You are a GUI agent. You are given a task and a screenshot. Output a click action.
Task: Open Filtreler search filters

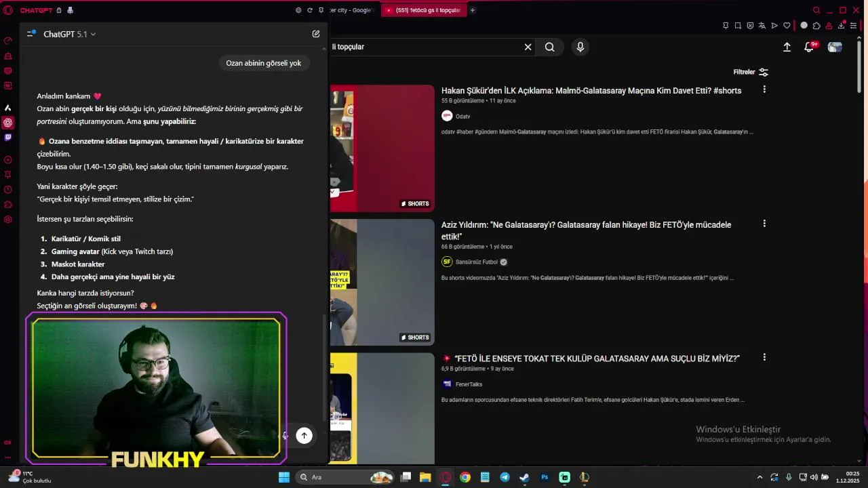751,72
